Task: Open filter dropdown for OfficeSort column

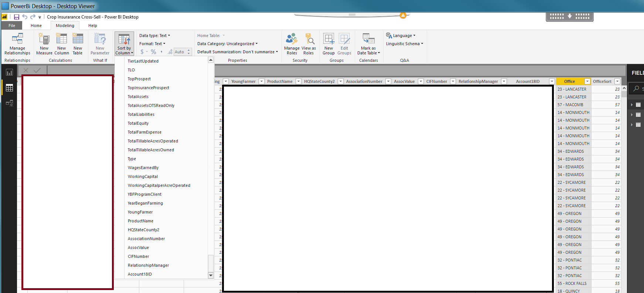Action: click(617, 81)
